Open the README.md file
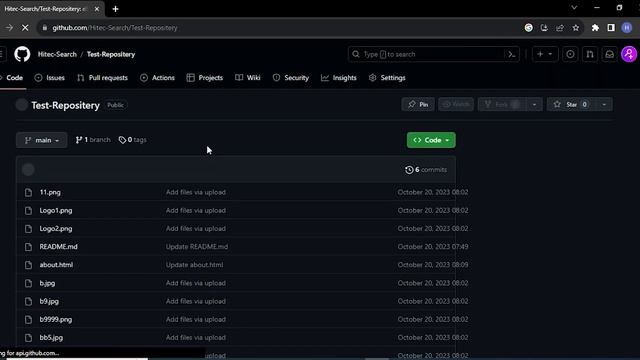 (58, 247)
